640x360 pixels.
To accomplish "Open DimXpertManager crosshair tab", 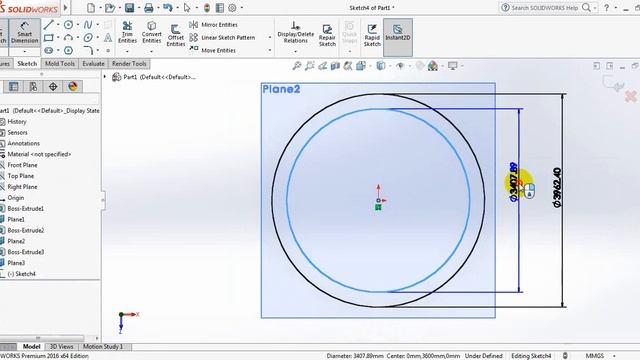I will pos(53,87).
